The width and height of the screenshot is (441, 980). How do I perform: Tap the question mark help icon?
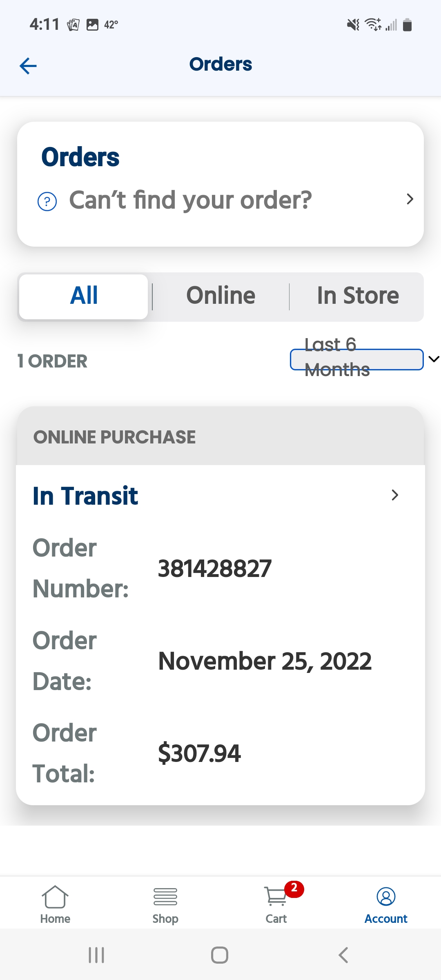pyautogui.click(x=47, y=201)
